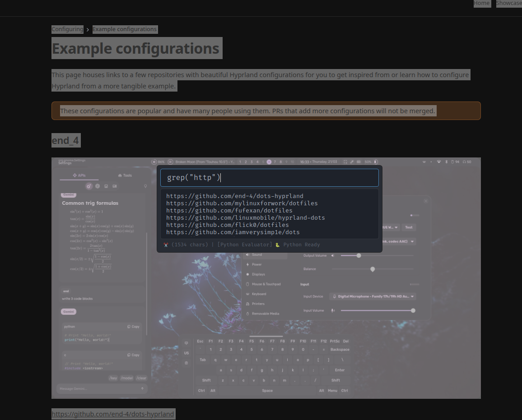Image resolution: width=522 pixels, height=420 pixels.
Task: Click the Message Gemini input field
Action: tap(102, 388)
